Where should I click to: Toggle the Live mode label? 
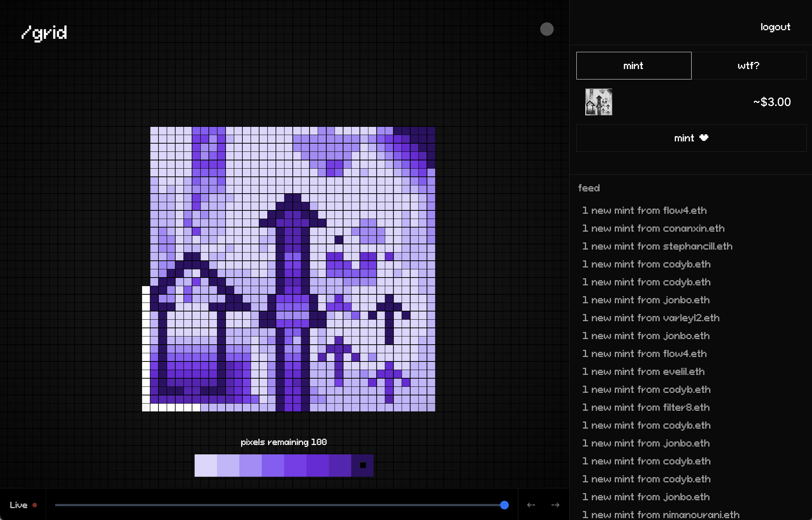(x=19, y=505)
